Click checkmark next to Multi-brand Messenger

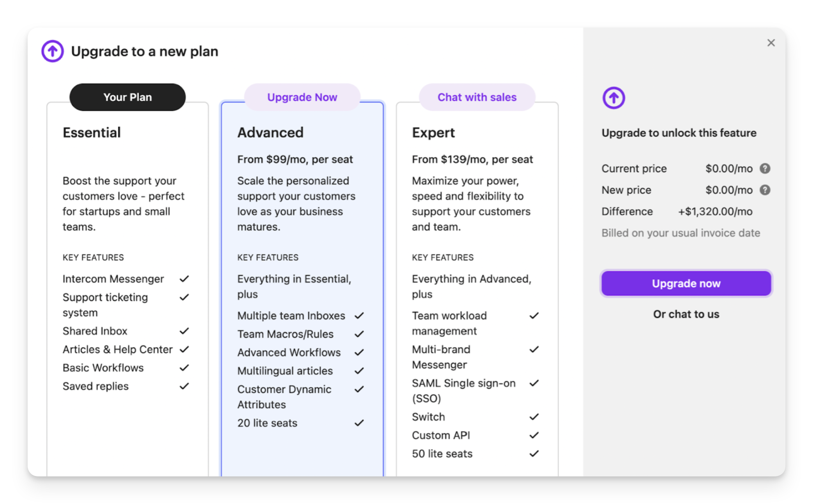(534, 349)
